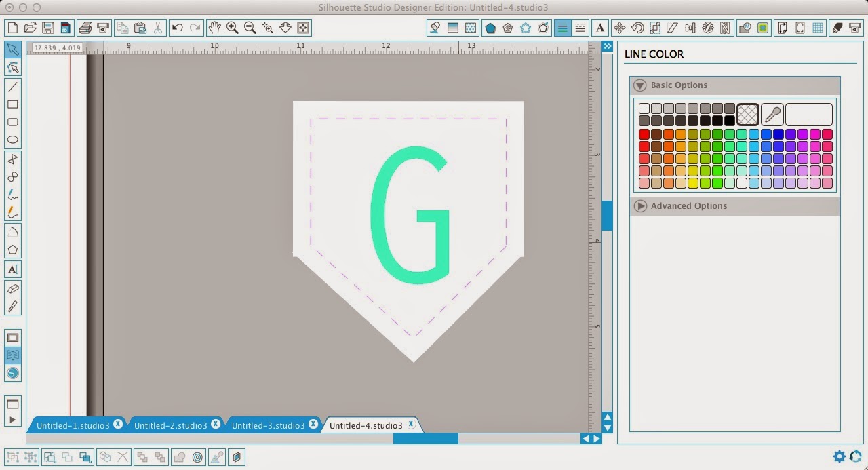
Task: Click the scroll down arrow beside canvas
Action: (x=608, y=428)
